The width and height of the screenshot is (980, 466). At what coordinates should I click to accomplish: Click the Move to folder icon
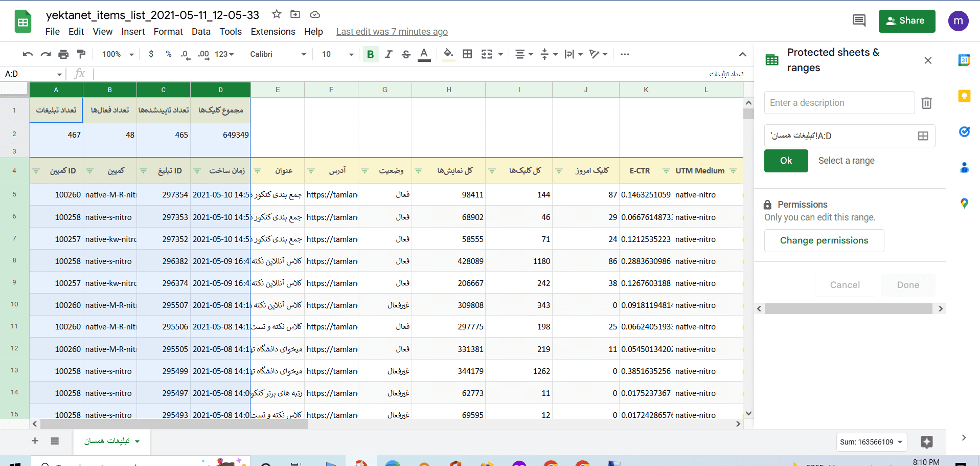[x=295, y=14]
